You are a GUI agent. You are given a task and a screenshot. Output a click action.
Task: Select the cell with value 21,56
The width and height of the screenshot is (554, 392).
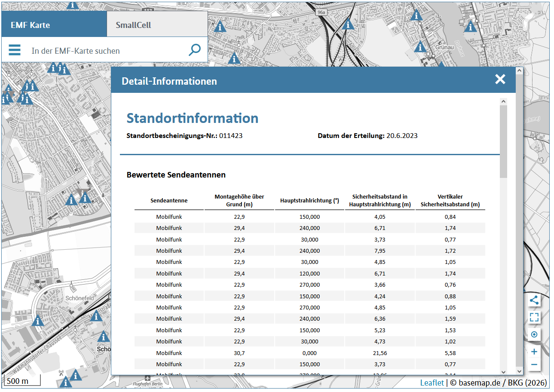pos(380,353)
